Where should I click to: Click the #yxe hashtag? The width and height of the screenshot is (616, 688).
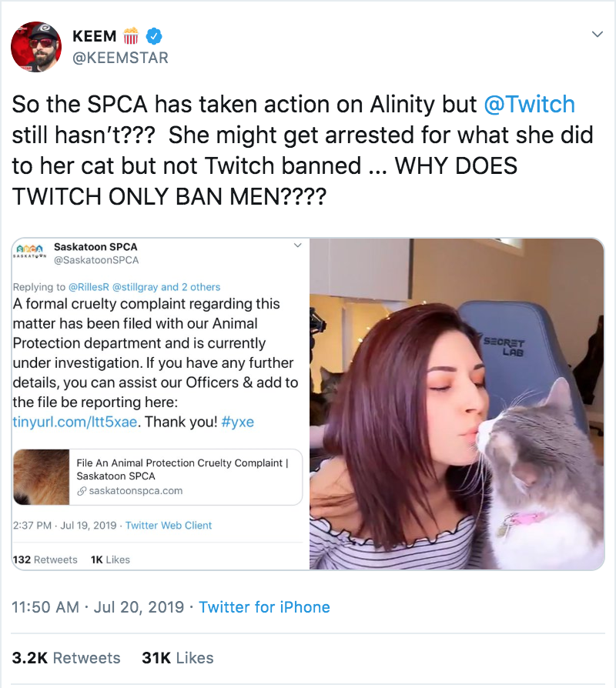[x=237, y=422]
